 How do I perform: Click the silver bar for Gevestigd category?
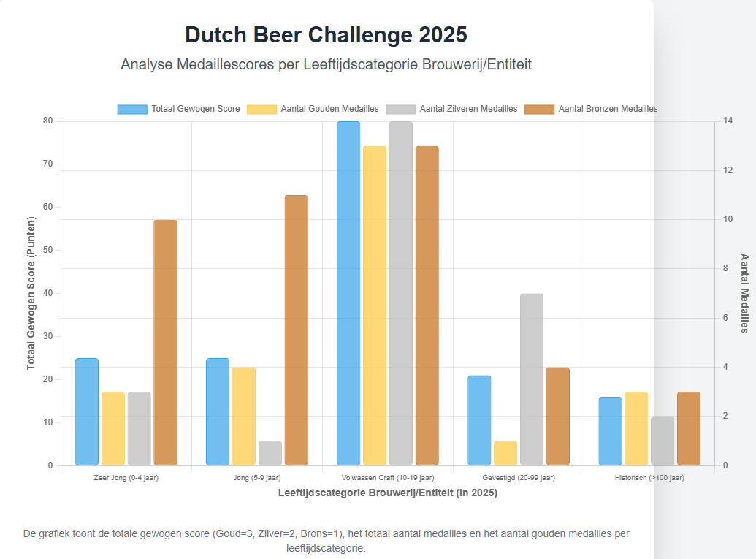click(532, 379)
